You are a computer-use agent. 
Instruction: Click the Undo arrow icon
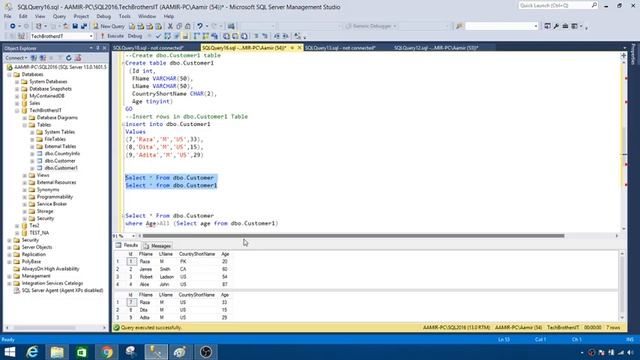200,26
